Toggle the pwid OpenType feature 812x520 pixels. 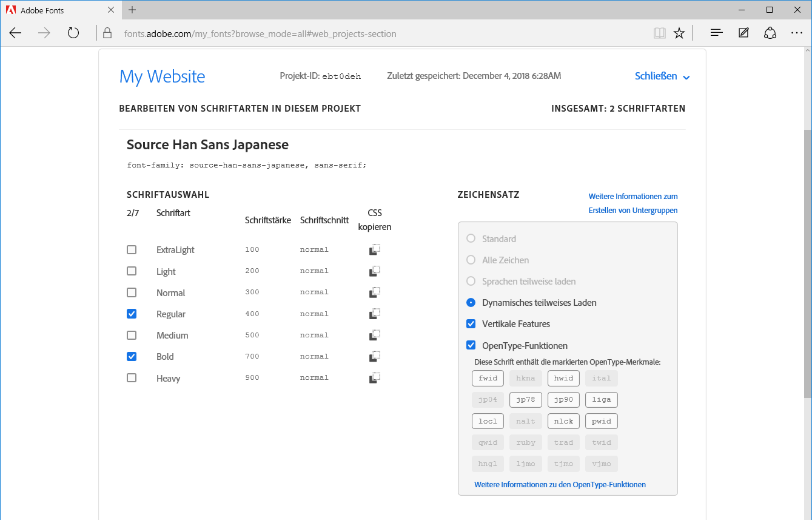click(x=602, y=421)
